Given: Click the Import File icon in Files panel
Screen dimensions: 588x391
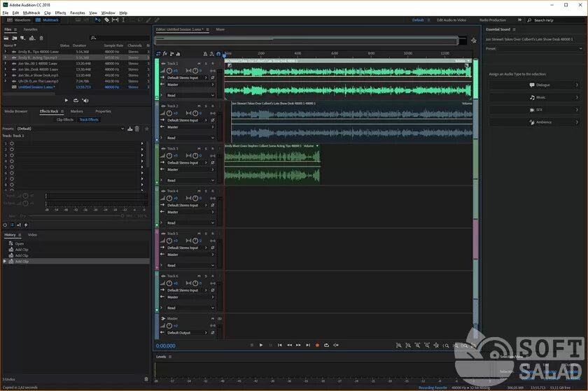Looking at the screenshot, I should tap(14, 38).
